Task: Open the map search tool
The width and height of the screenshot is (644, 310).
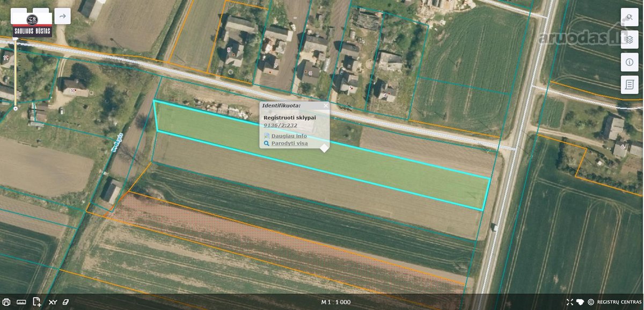Action: coord(629,17)
